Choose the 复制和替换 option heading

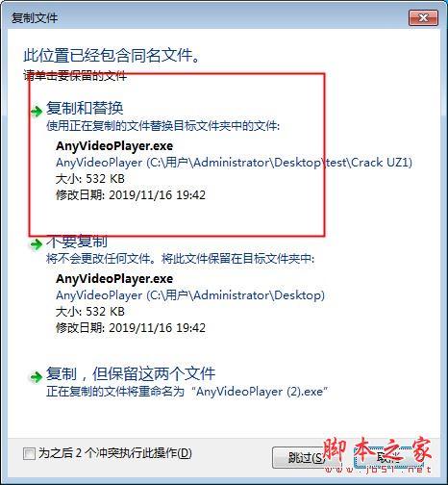tap(85, 108)
